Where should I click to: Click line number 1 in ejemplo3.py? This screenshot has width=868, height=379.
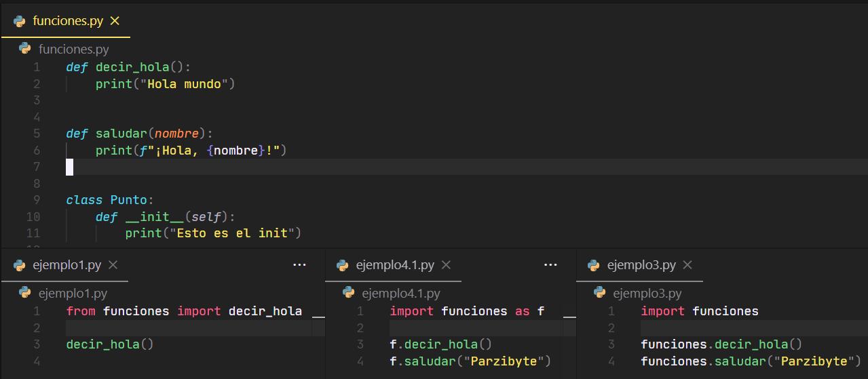tap(611, 311)
